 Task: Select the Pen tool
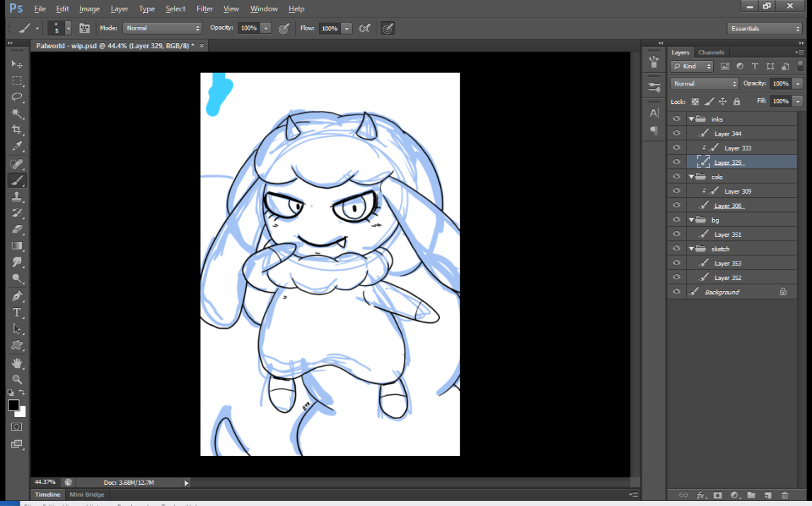pyautogui.click(x=17, y=296)
